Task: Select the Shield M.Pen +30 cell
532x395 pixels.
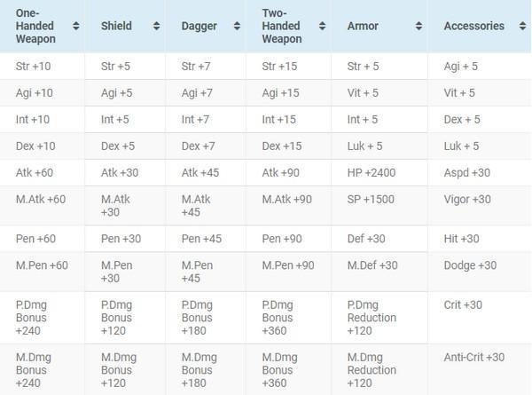Action: [125, 272]
